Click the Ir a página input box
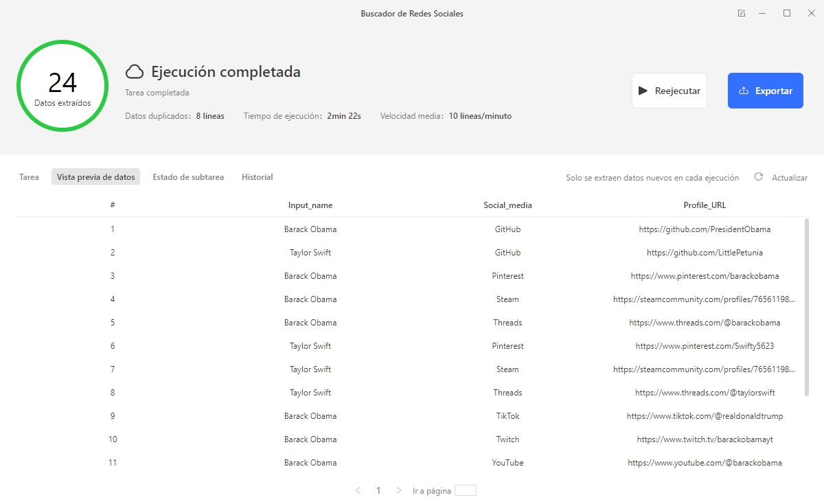This screenshot has width=824, height=504. 465,490
